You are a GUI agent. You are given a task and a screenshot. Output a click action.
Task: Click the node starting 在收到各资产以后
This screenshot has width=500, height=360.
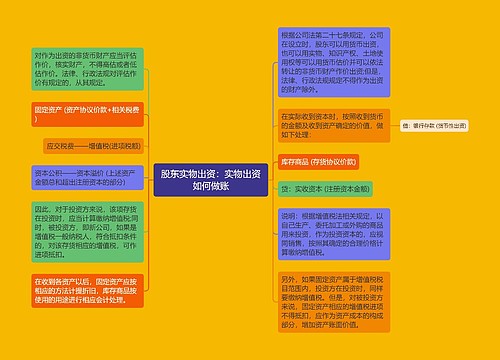pyautogui.click(x=88, y=291)
